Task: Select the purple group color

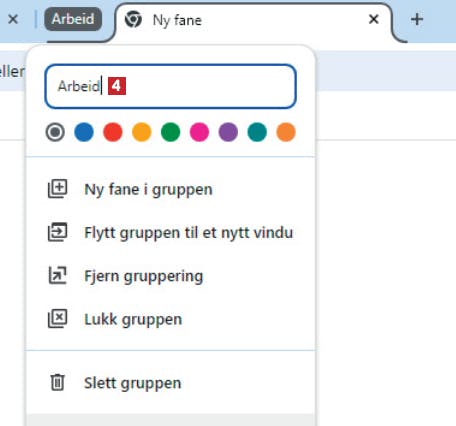Action: [x=228, y=132]
